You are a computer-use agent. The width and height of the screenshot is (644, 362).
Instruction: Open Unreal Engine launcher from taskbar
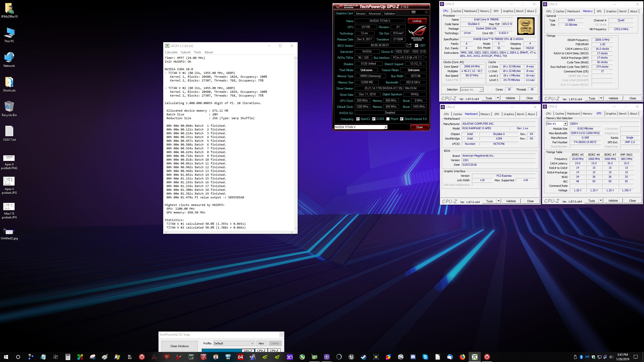(x=351, y=357)
